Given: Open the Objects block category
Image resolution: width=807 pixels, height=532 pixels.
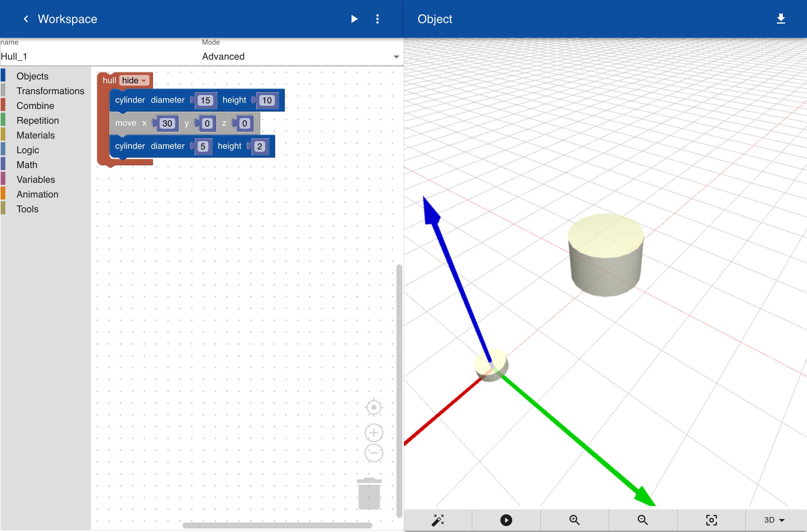Looking at the screenshot, I should click(32, 76).
